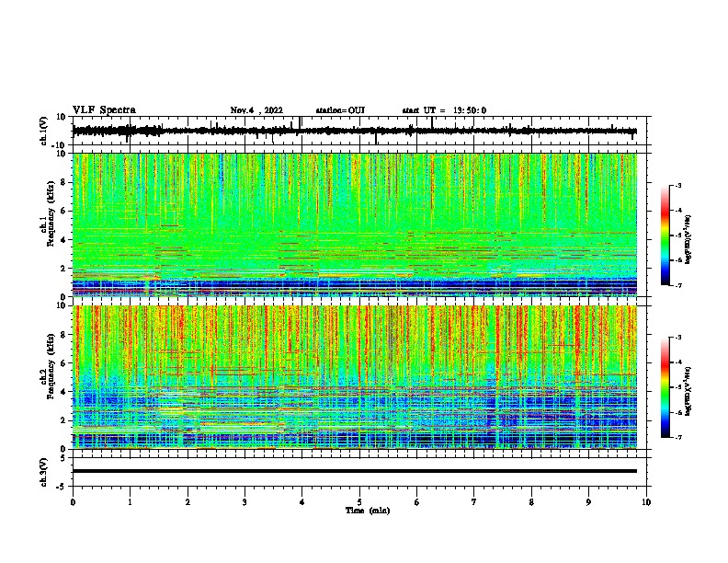The image size is (728, 563).
Task: Select the "Nov.4 , 2022" date text
Action: click(x=256, y=110)
